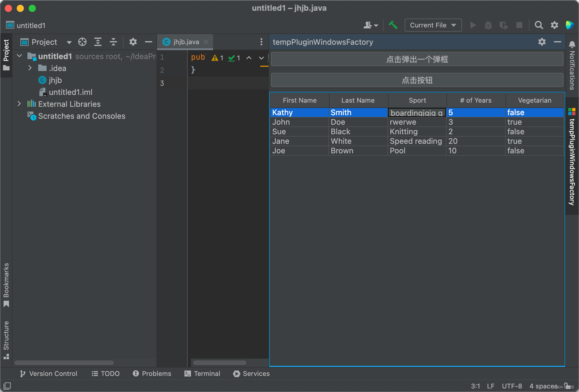Click the Run play icon

point(473,25)
